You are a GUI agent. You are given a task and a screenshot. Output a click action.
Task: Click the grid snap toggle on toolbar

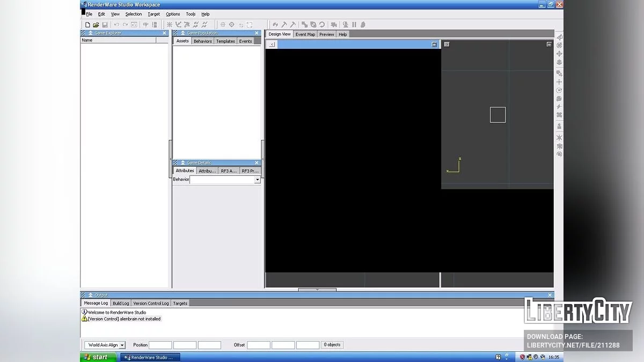click(222, 24)
